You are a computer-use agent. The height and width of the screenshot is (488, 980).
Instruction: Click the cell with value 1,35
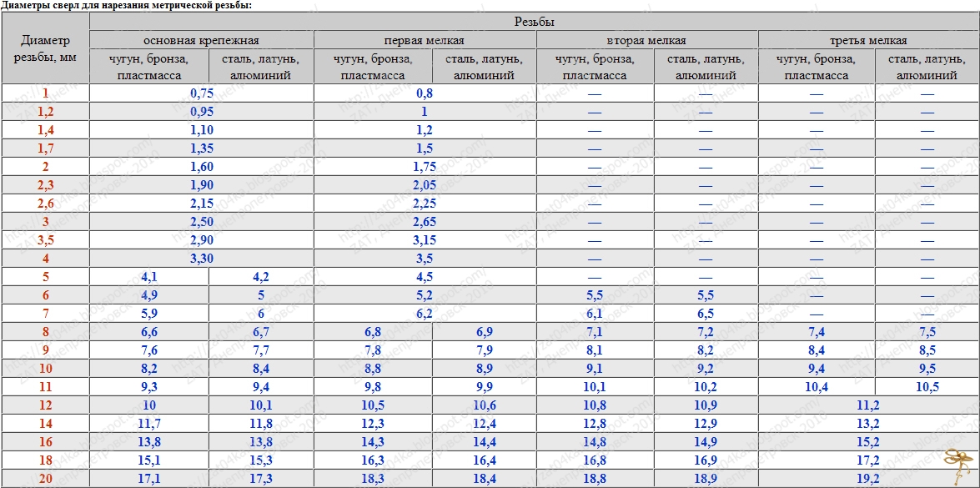(x=201, y=148)
